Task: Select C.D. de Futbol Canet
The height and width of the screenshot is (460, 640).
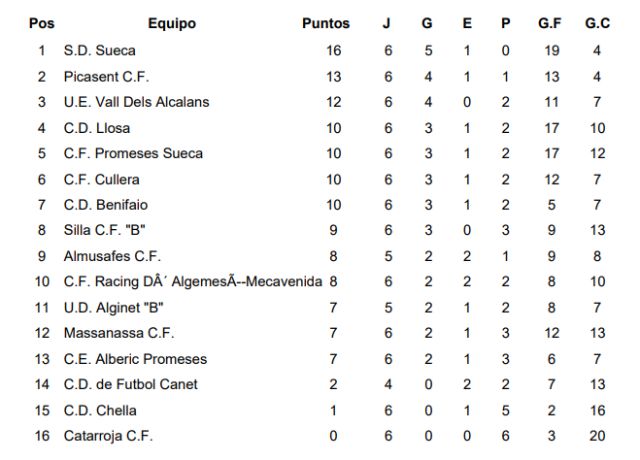Action: 131,384
